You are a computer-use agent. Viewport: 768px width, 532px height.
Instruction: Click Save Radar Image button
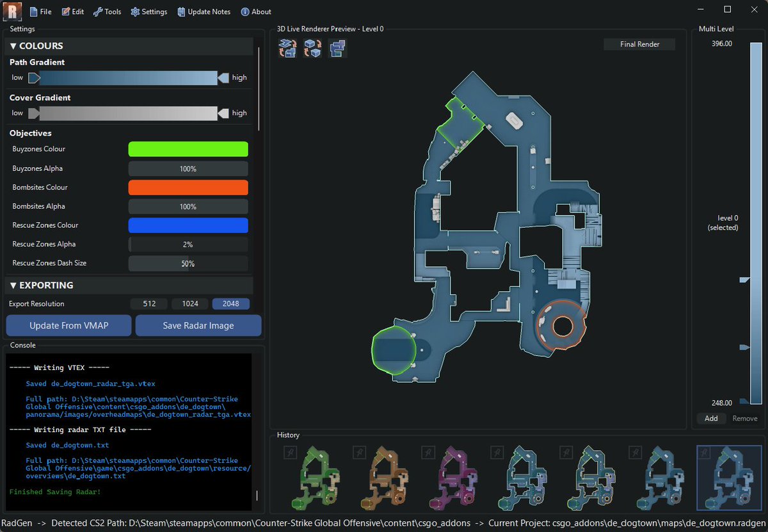point(198,325)
